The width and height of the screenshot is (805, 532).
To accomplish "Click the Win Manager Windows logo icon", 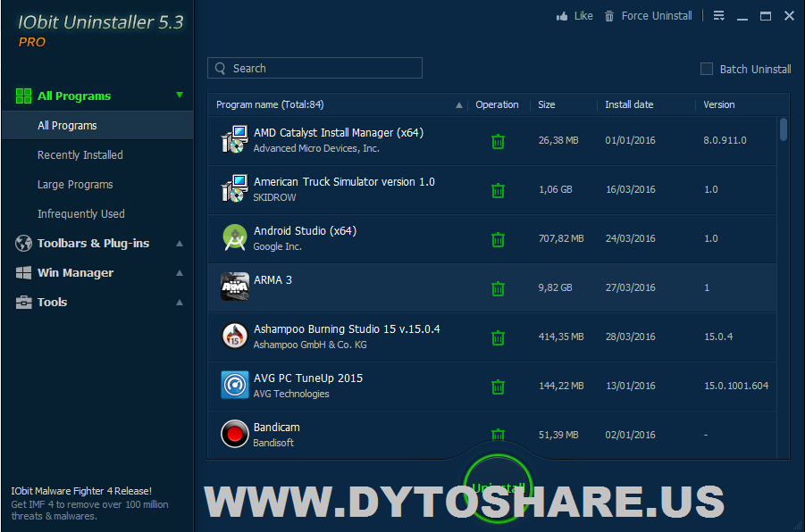I will [23, 272].
